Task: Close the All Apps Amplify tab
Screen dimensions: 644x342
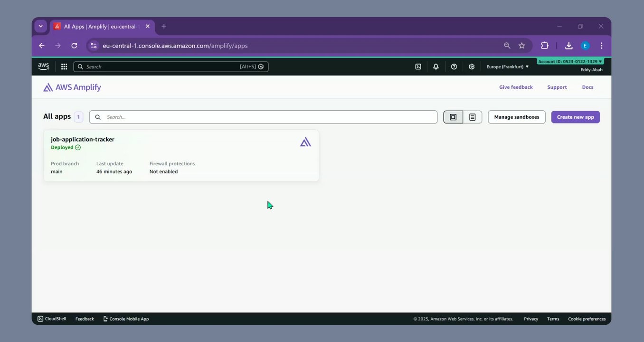Action: (x=148, y=27)
